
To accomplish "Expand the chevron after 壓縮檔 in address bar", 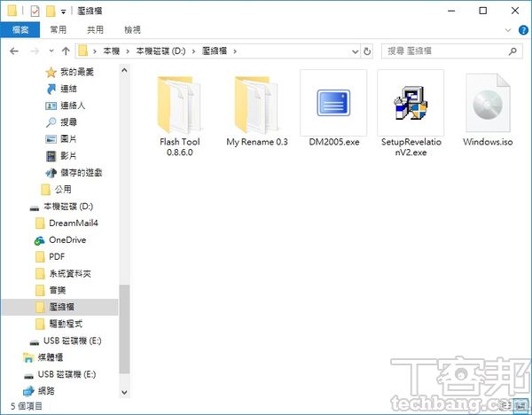I will point(235,51).
